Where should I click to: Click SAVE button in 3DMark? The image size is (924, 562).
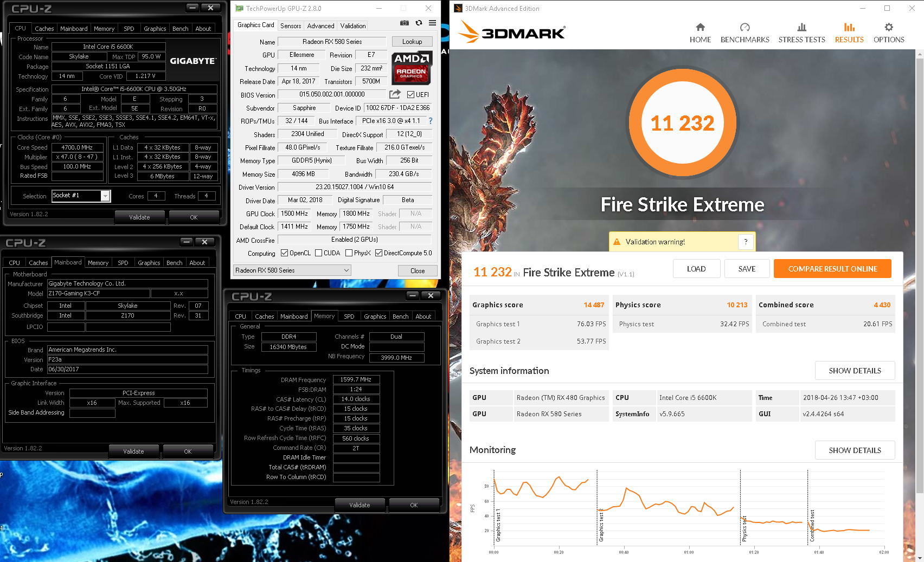tap(747, 269)
